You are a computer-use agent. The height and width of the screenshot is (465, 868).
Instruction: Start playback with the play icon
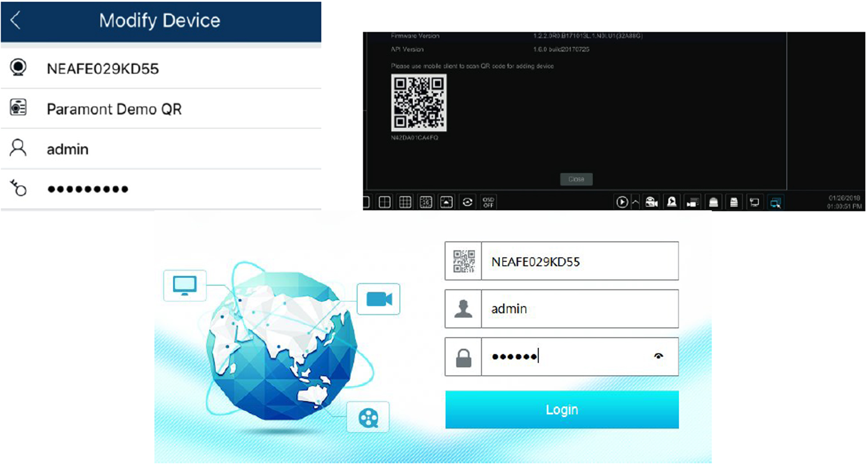(x=622, y=202)
